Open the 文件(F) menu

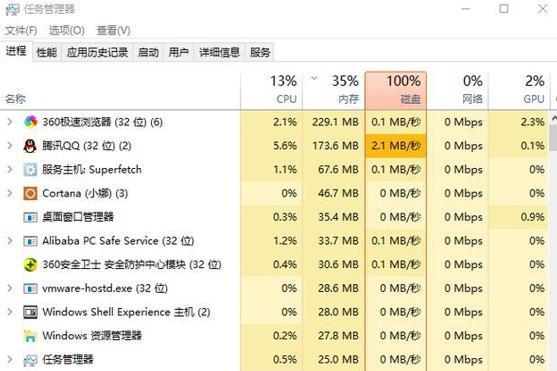(21, 31)
